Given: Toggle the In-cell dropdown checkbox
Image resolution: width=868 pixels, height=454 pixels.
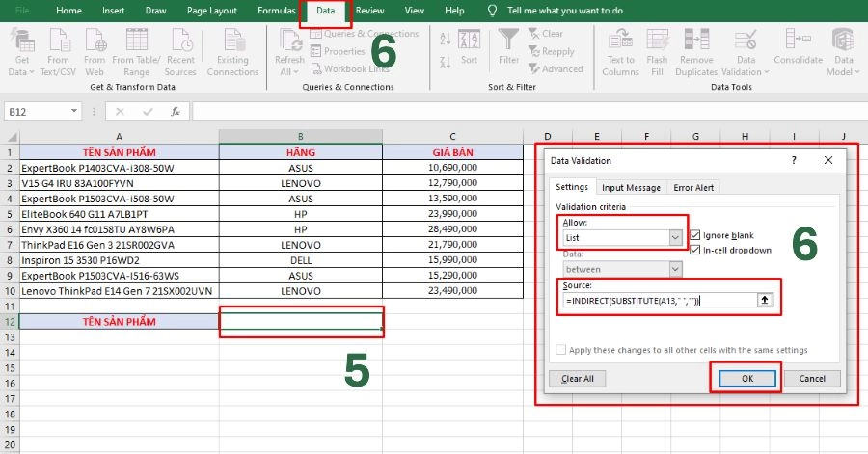Looking at the screenshot, I should coord(695,250).
